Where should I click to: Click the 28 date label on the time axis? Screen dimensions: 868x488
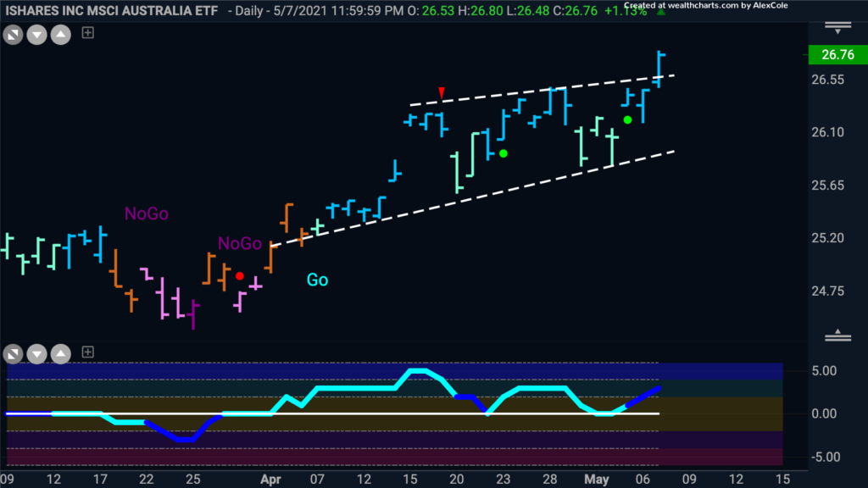coord(549,480)
